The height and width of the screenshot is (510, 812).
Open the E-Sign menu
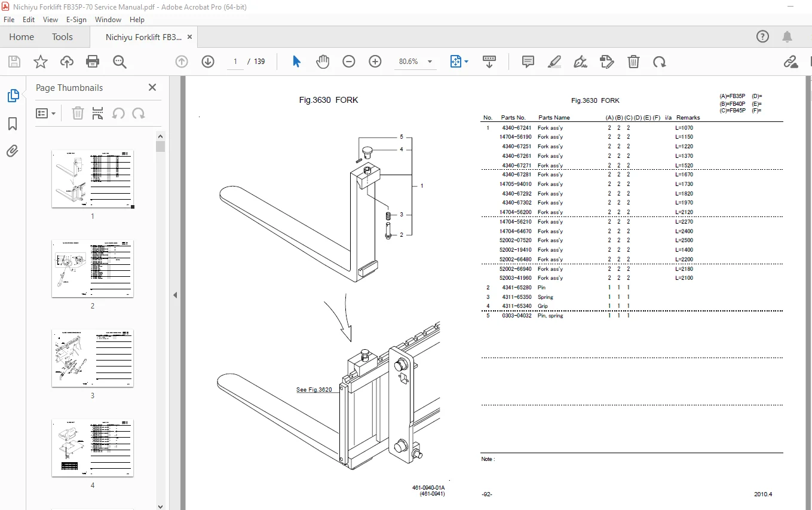tap(76, 20)
